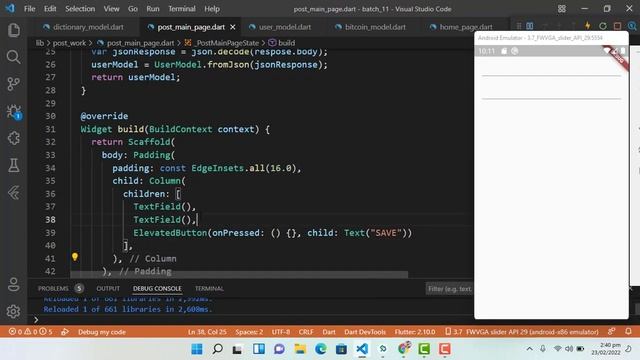Switch to dictionary_model.dart tab
640x360 pixels.
click(84, 27)
